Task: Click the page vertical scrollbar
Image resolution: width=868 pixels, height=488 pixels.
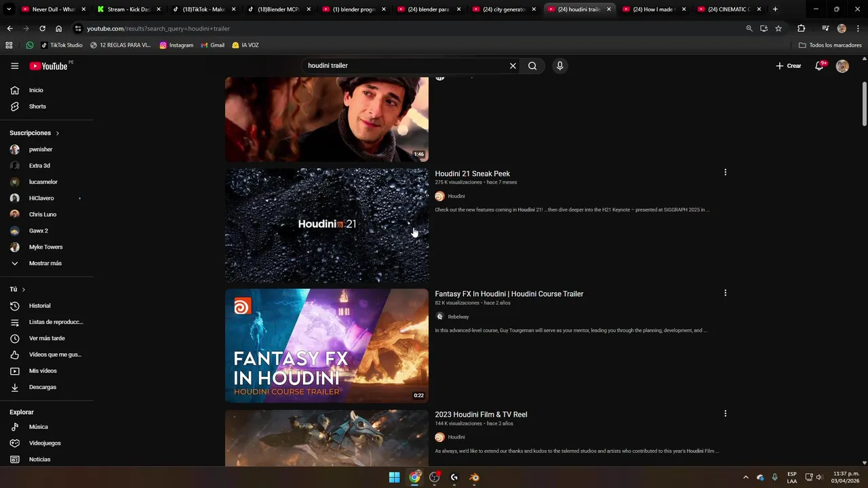Action: pos(864,103)
